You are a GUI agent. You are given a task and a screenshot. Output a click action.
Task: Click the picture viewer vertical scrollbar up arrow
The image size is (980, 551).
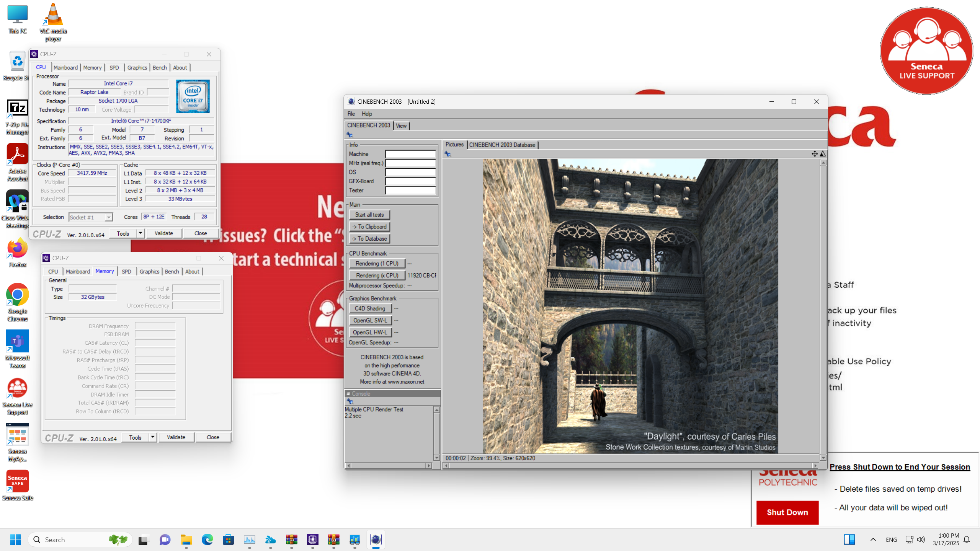click(x=823, y=163)
